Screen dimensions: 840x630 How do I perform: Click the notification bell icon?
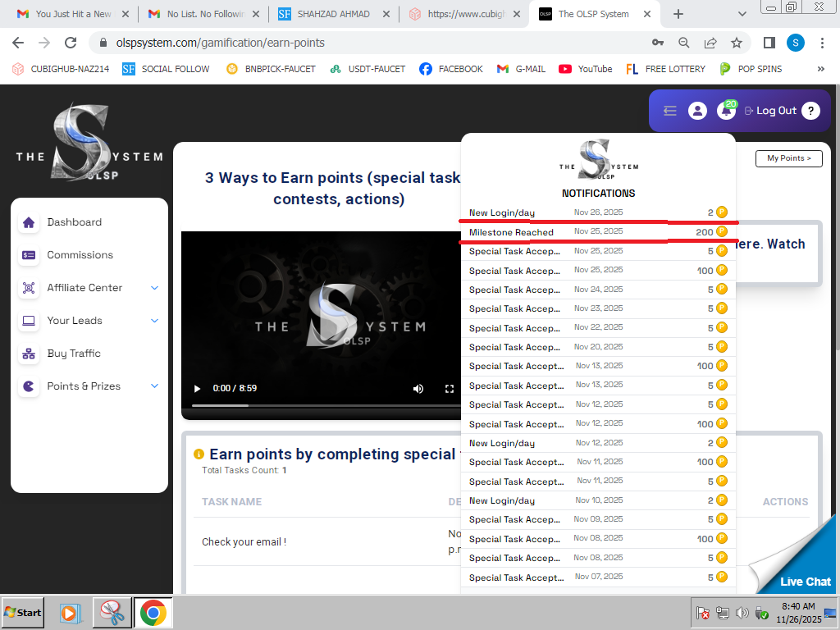[725, 112]
